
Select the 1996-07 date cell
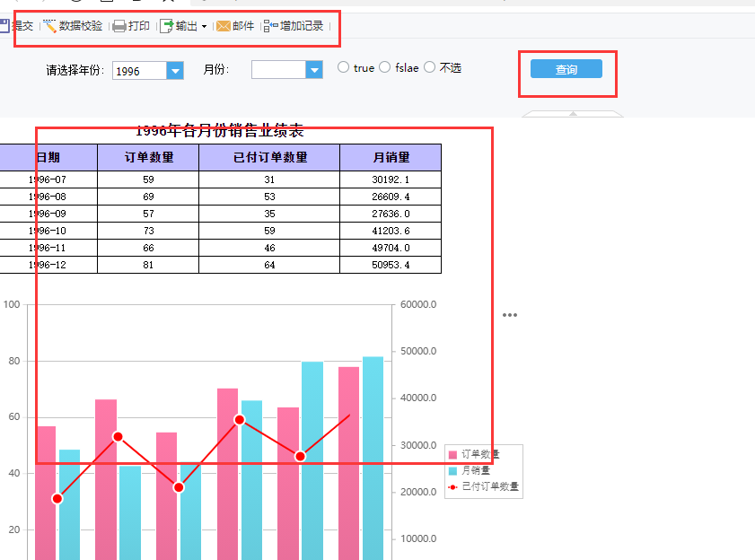pos(48,179)
